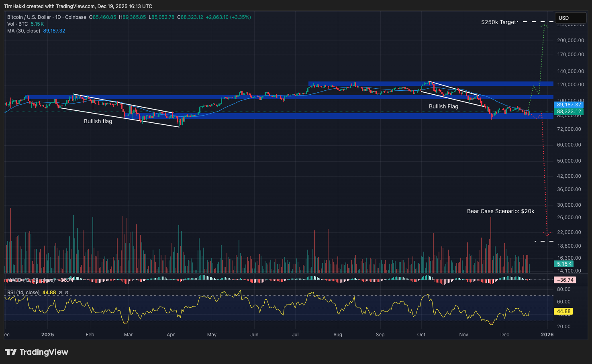Select the $250k Target text annotation

click(x=498, y=22)
